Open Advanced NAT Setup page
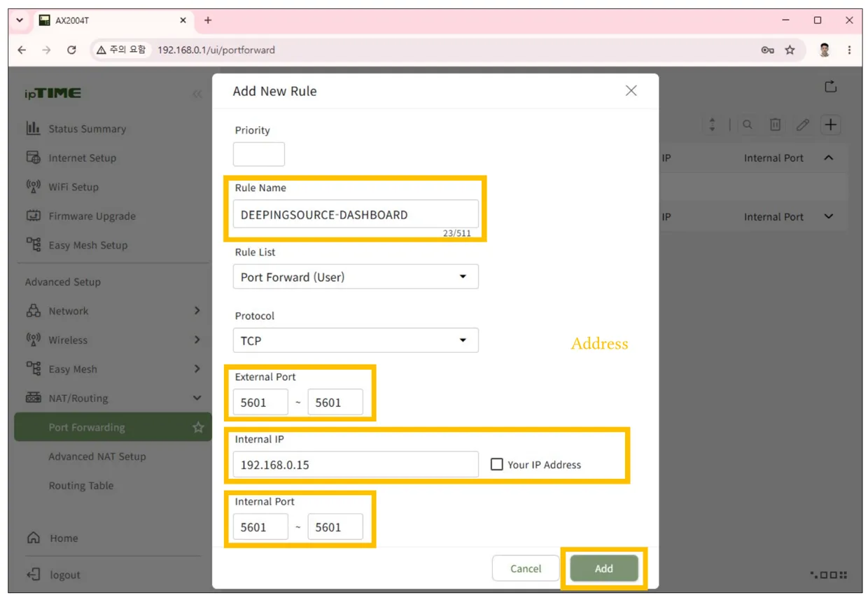The image size is (868, 600). tap(97, 456)
